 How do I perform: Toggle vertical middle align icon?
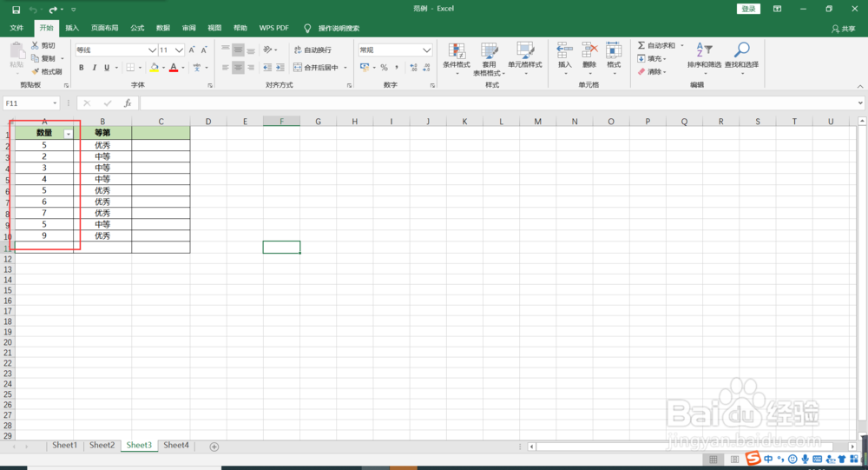238,50
